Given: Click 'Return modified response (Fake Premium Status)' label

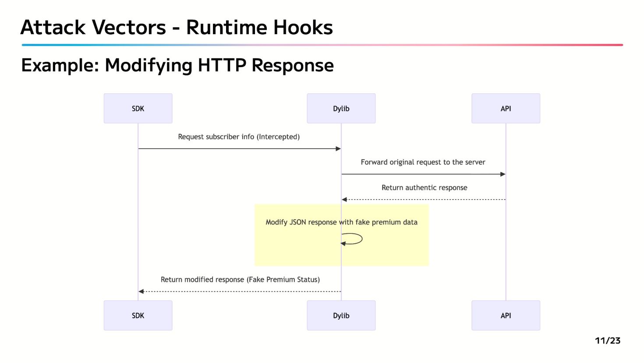Looking at the screenshot, I should (x=240, y=280).
